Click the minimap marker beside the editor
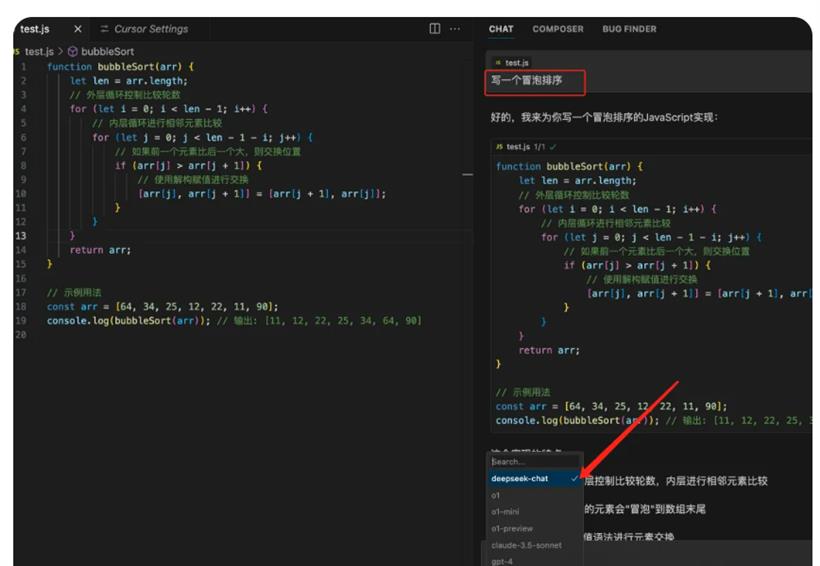820x566 pixels. coord(468,174)
